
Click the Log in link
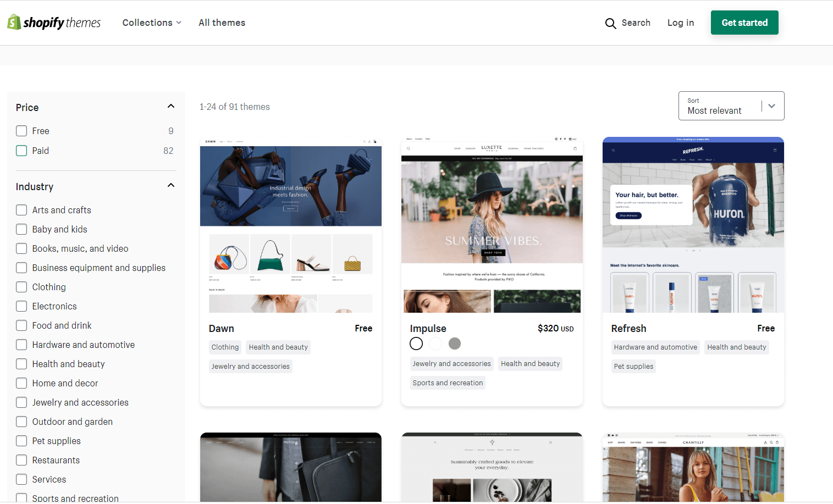[680, 23]
